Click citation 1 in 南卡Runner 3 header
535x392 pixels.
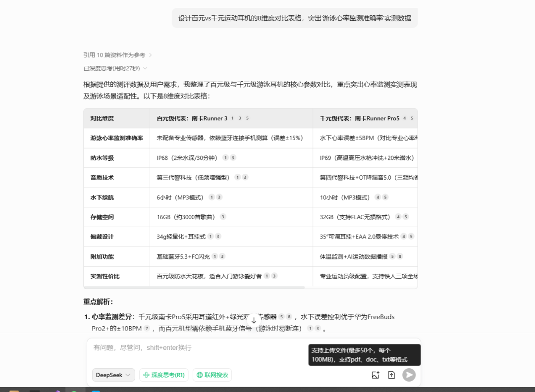point(232,118)
